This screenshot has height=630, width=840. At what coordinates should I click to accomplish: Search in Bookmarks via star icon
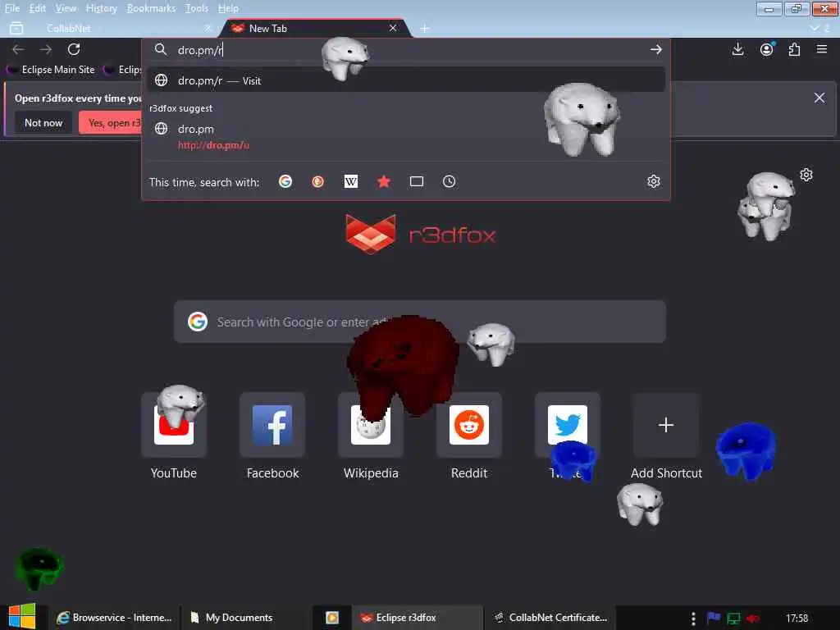coord(384,181)
